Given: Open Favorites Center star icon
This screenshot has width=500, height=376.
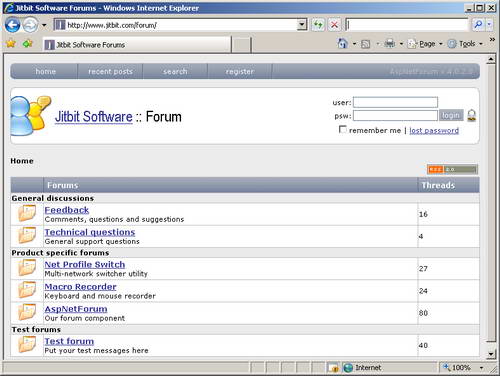Looking at the screenshot, I should [11, 43].
